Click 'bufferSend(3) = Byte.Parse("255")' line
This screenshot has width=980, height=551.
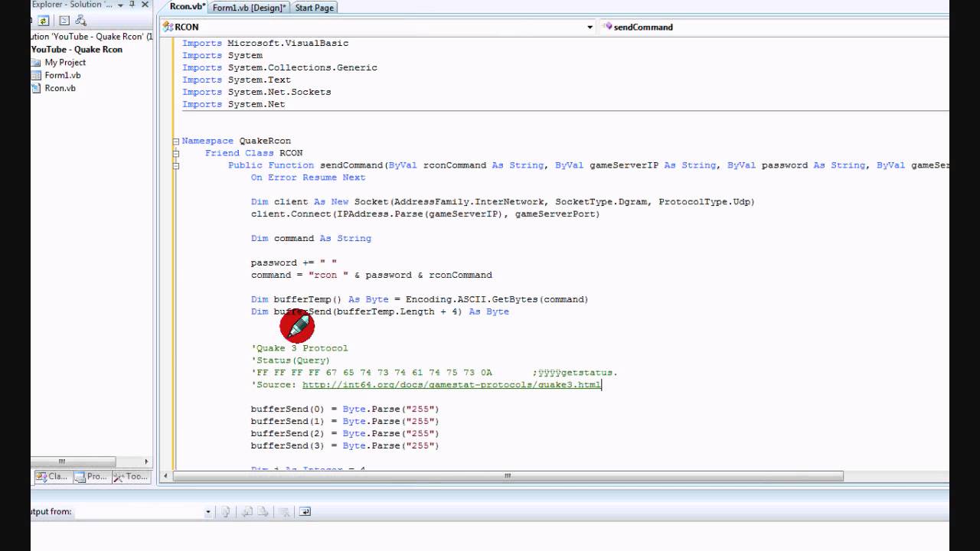[345, 445]
